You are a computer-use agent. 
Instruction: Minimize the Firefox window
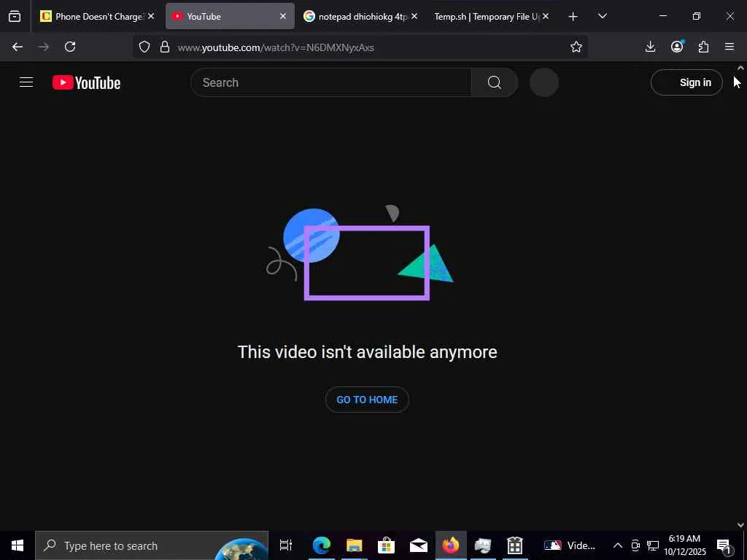click(662, 16)
